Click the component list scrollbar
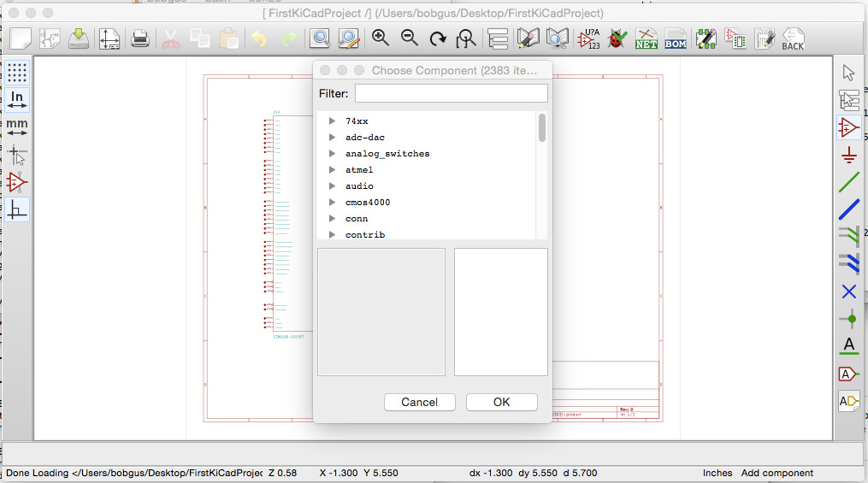The height and width of the screenshot is (483, 868). click(542, 128)
